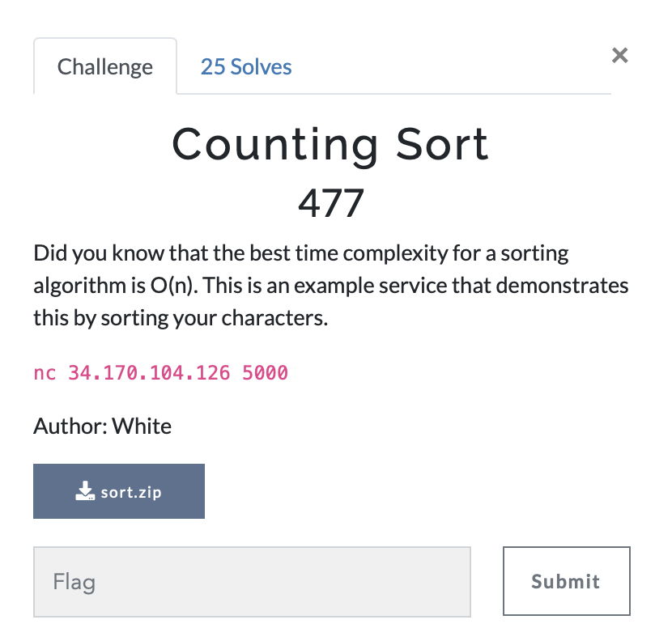The height and width of the screenshot is (641, 672).
Task: Open the 25 Solves tab
Action: [x=246, y=66]
